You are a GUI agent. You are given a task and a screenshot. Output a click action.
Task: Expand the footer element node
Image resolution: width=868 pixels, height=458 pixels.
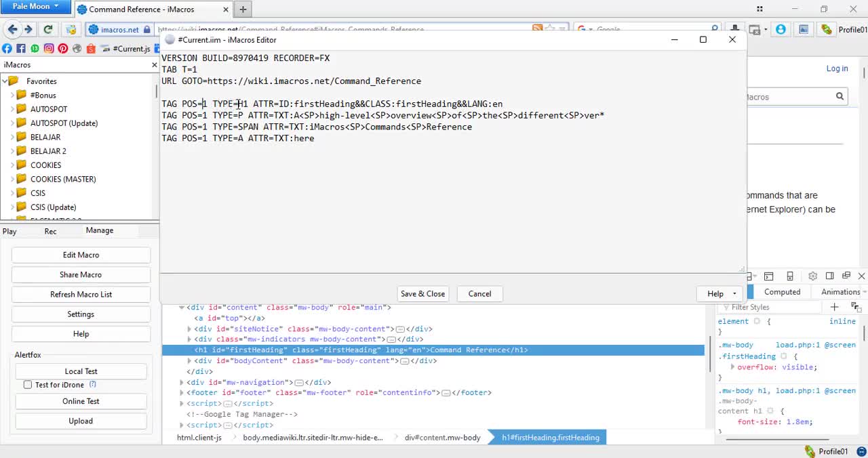[182, 392]
